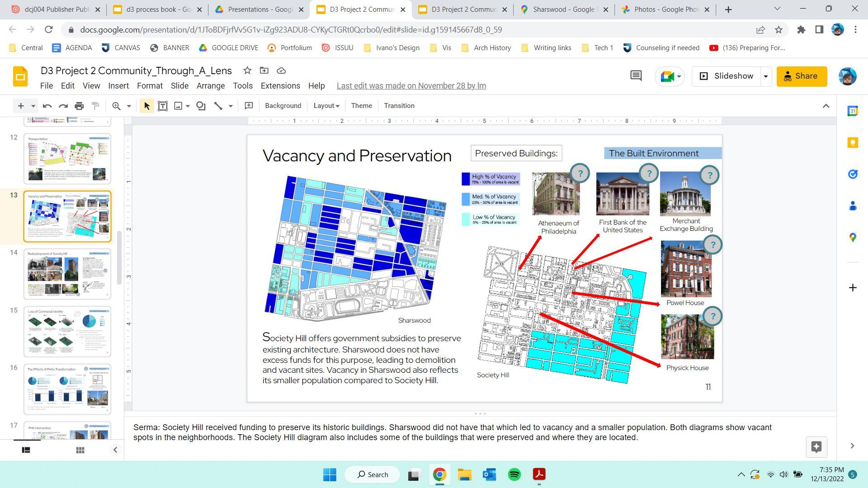Open comment history icon
The image size is (868, 488).
point(636,76)
